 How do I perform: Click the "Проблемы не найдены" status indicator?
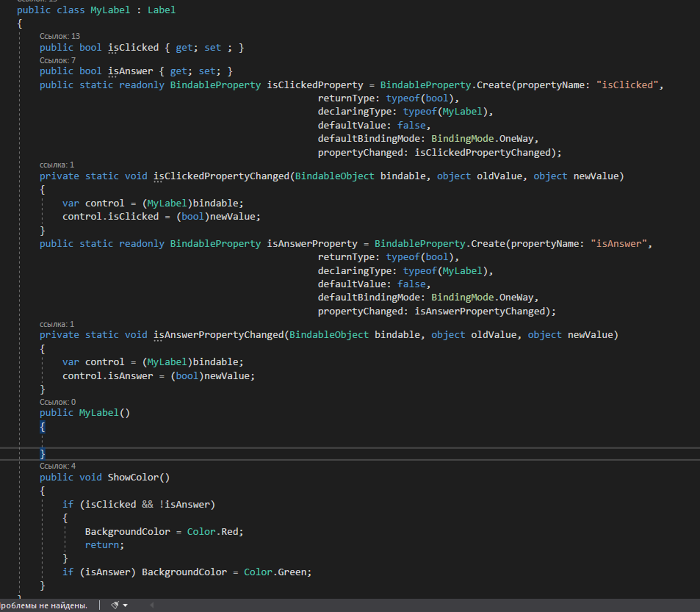coord(43,606)
